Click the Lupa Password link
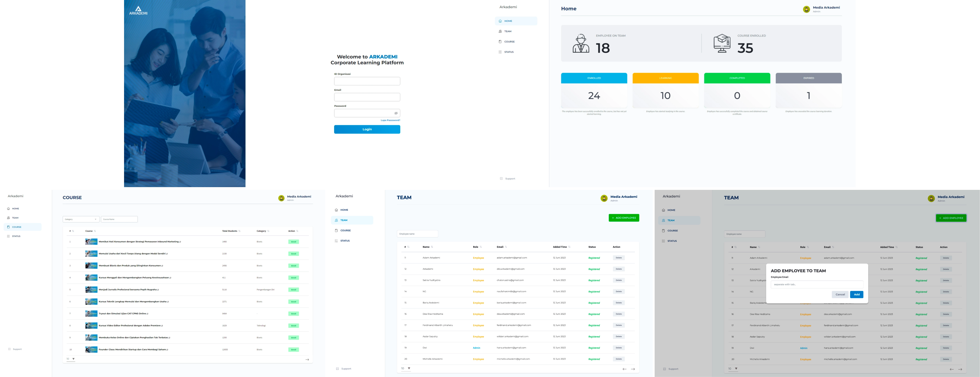The width and height of the screenshot is (980, 377). 390,120
